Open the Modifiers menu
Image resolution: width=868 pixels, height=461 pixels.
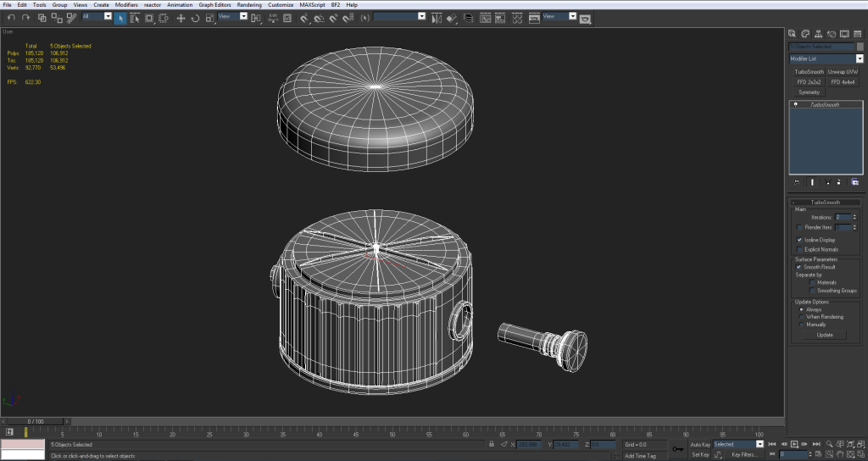pos(126,4)
